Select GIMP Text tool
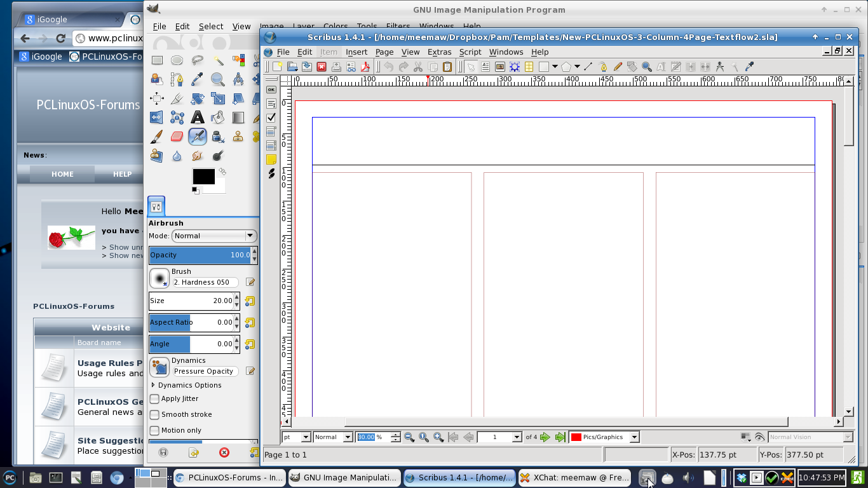868x488 pixels. pyautogui.click(x=198, y=118)
